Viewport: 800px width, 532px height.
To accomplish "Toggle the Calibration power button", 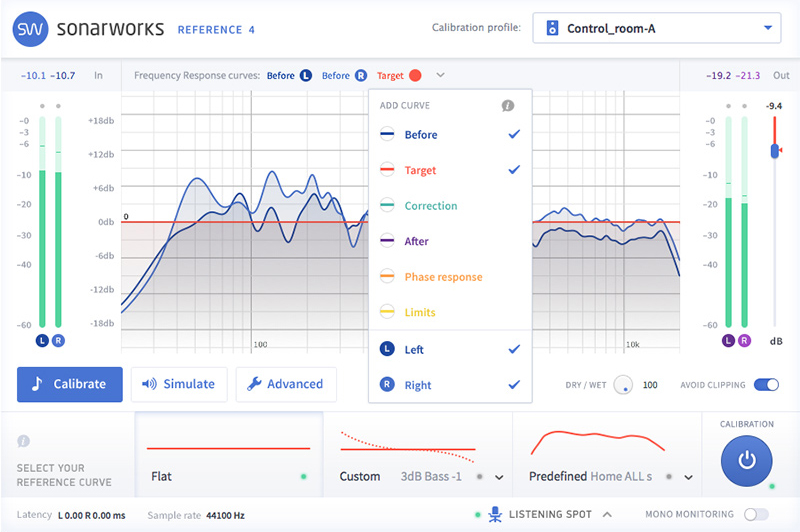I will (x=746, y=461).
